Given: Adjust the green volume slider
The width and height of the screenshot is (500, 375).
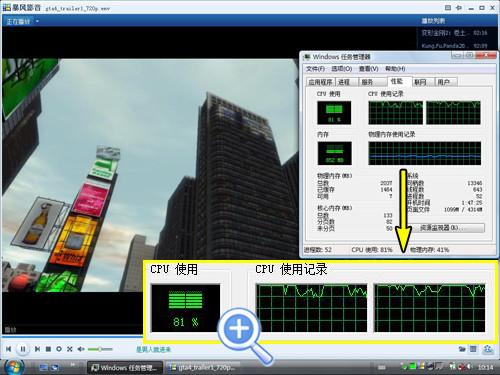Looking at the screenshot, I should tap(100, 349).
